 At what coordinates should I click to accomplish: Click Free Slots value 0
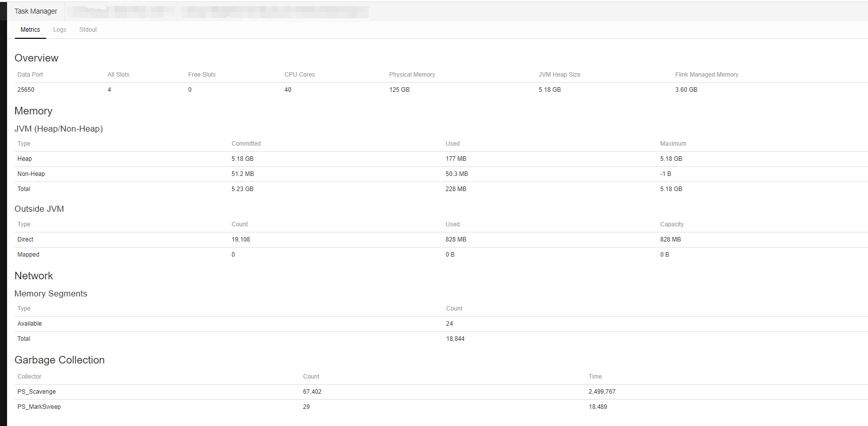click(x=190, y=90)
